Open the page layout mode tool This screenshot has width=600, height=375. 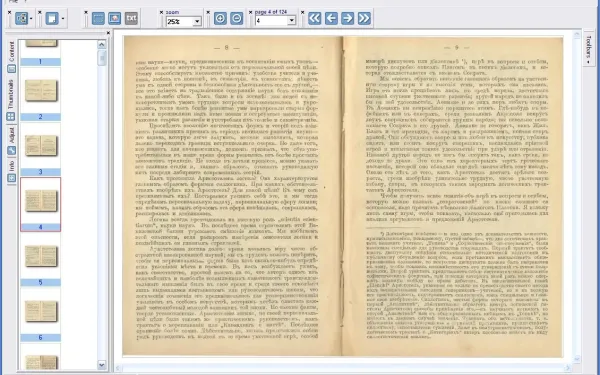(x=21, y=18)
